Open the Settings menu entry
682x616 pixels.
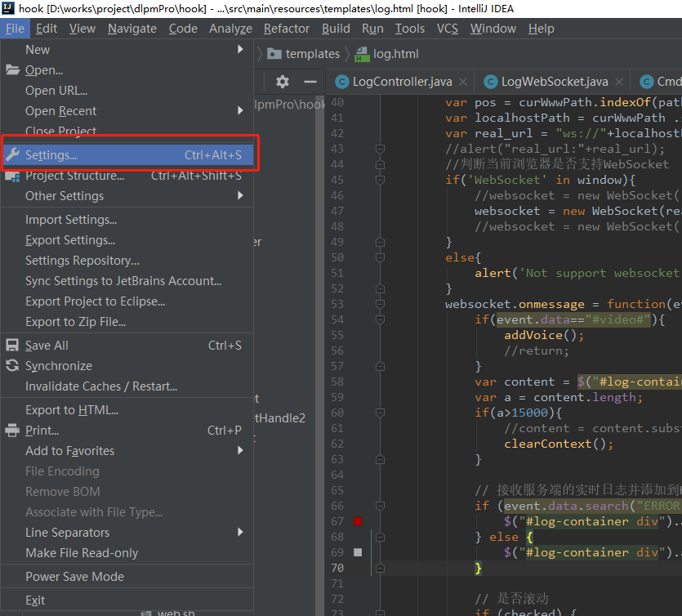(127, 155)
